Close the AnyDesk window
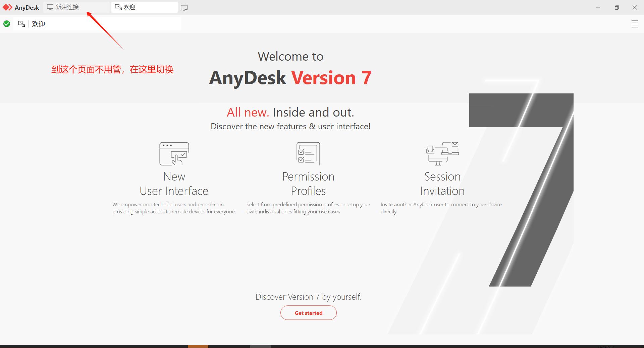This screenshot has height=348, width=644. tap(635, 7)
